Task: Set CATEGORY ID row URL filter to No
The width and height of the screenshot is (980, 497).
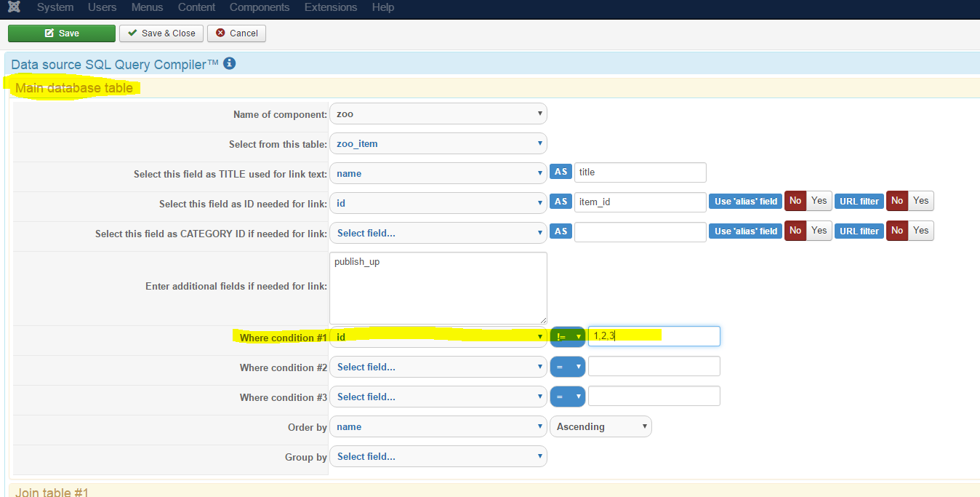Action: pyautogui.click(x=897, y=231)
